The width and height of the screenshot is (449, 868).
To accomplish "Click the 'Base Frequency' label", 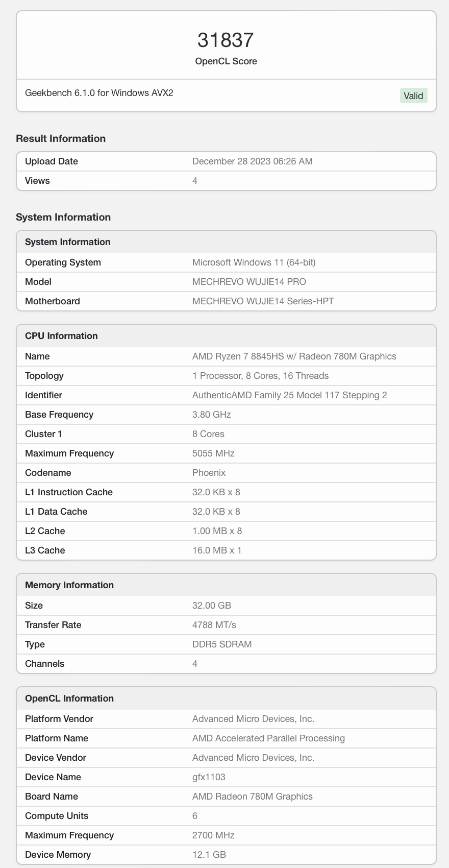I will [59, 415].
